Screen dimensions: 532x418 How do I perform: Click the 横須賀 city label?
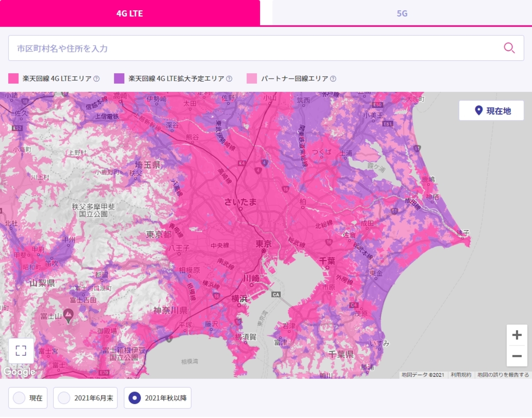tap(246, 337)
